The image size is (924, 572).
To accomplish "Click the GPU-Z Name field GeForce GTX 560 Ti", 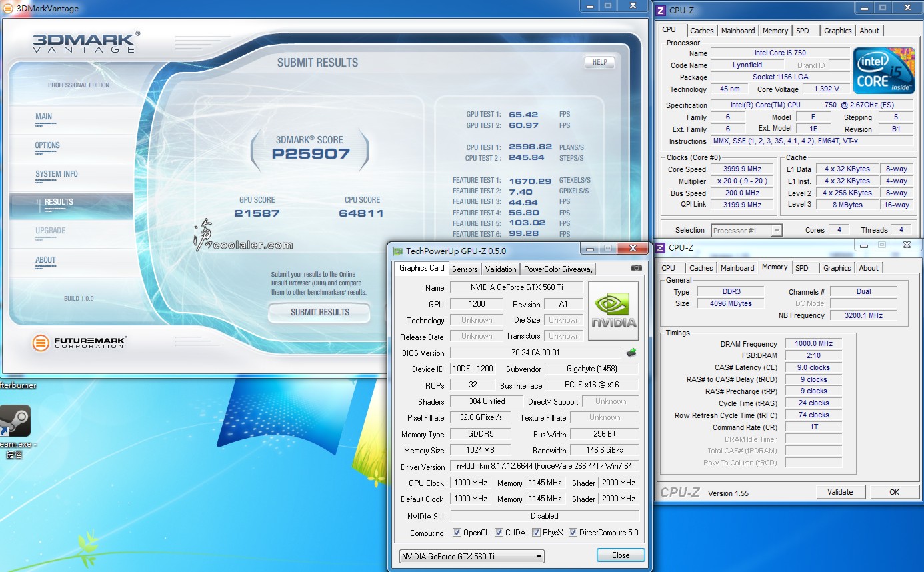I will coord(517,287).
